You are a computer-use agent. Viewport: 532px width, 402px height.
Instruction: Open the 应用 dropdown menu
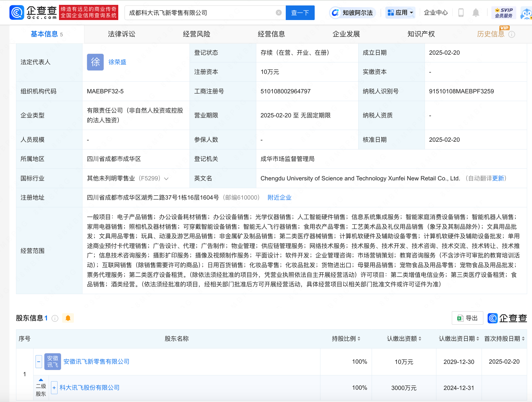[x=400, y=13]
